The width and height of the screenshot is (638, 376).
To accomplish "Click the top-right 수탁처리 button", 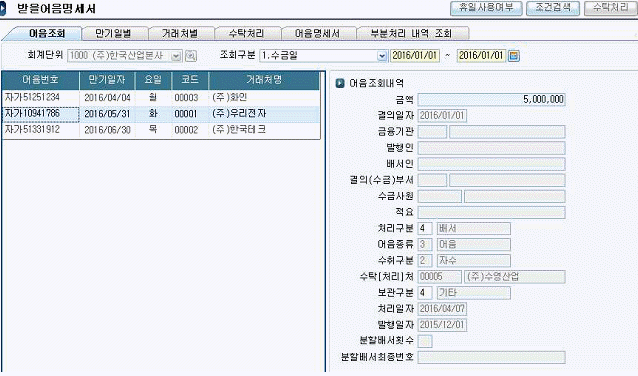I will click(x=611, y=8).
